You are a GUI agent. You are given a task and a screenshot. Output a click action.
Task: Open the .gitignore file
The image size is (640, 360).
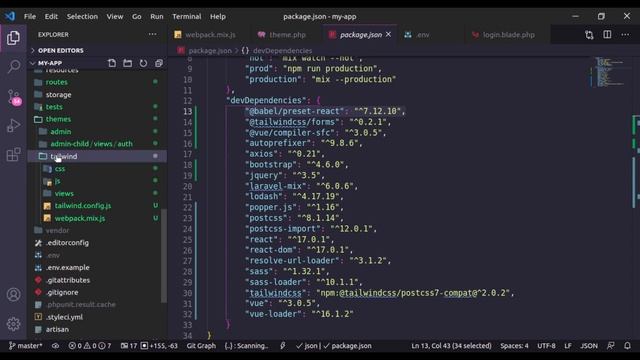[x=97, y=292]
